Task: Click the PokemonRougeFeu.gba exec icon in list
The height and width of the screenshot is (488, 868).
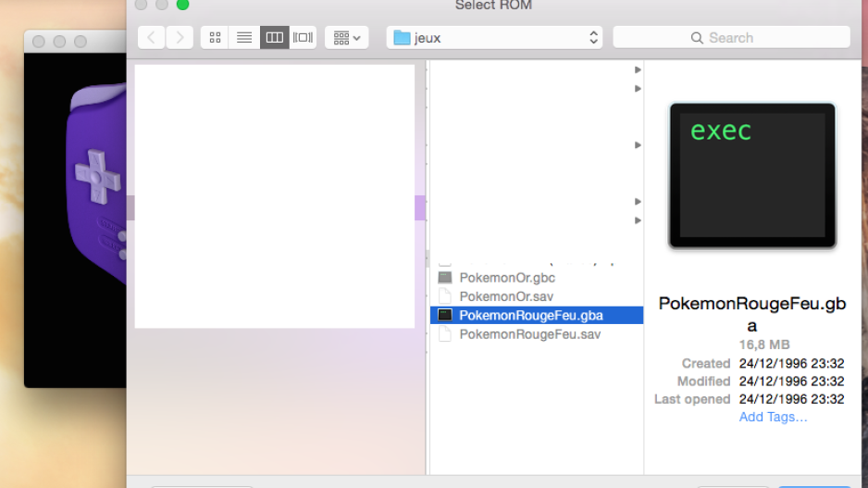Action: [445, 315]
